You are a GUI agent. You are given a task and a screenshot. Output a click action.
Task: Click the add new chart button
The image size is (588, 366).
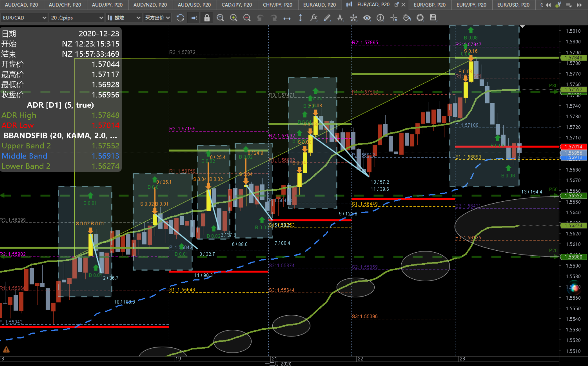[558, 5]
